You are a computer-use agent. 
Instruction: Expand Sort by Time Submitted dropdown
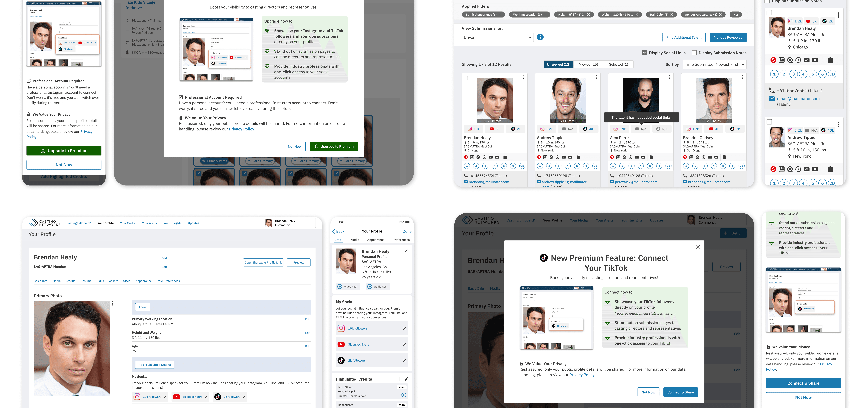point(714,64)
